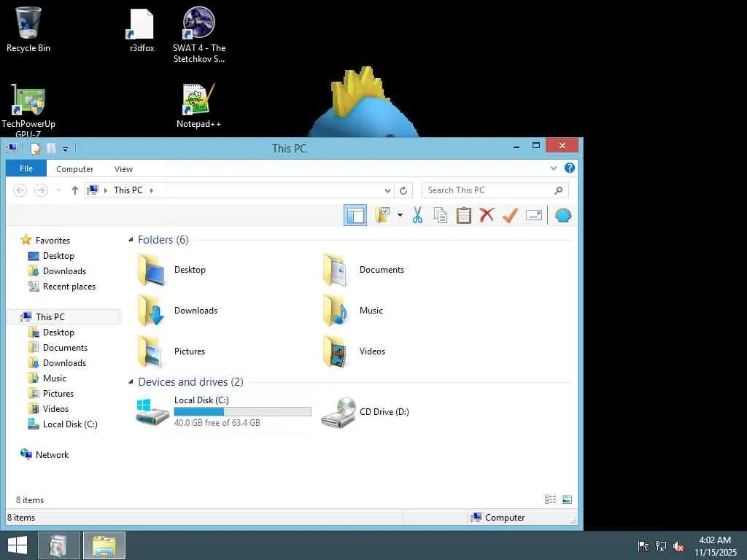Screen dimensions: 747x560
Task: Switch to large thumbnails view toggle
Action: pyautogui.click(x=567, y=499)
